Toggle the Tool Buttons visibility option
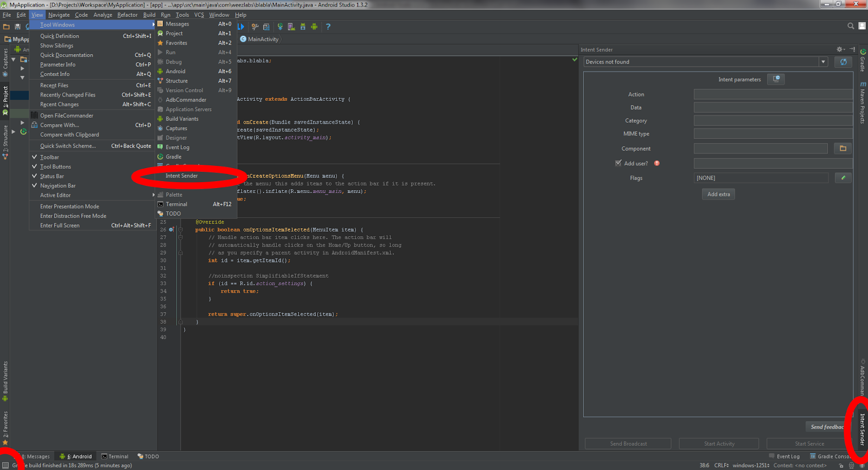The image size is (868, 470). pos(92,166)
